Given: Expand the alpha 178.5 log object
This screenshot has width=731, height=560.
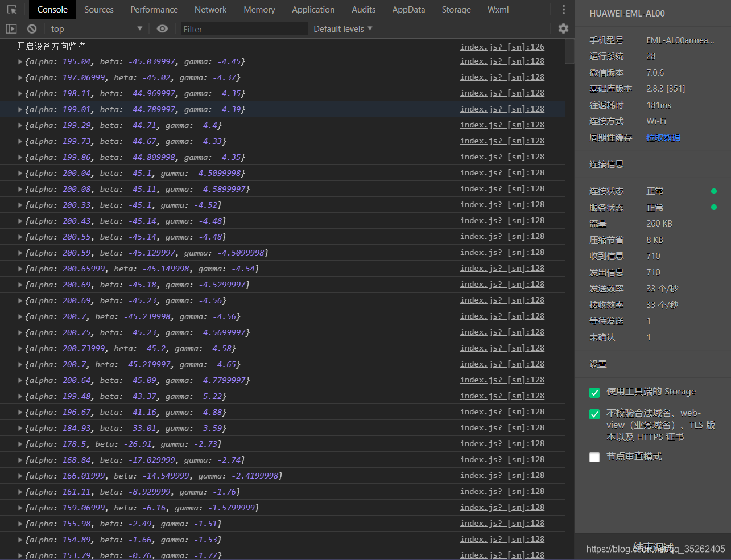Looking at the screenshot, I should coord(20,444).
